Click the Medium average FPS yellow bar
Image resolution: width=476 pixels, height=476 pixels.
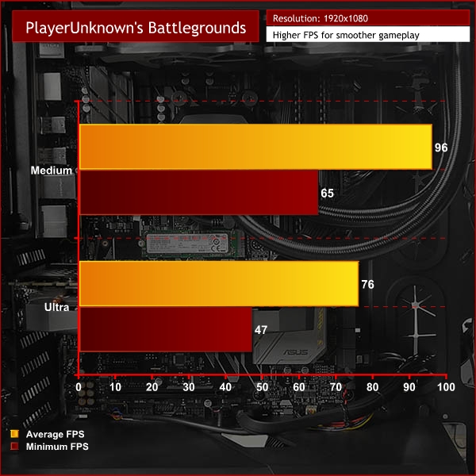click(255, 147)
